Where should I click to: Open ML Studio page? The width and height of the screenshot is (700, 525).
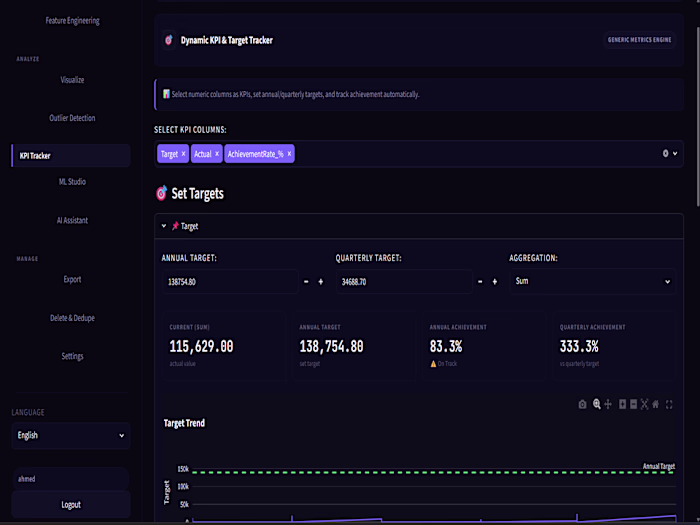pos(72,182)
